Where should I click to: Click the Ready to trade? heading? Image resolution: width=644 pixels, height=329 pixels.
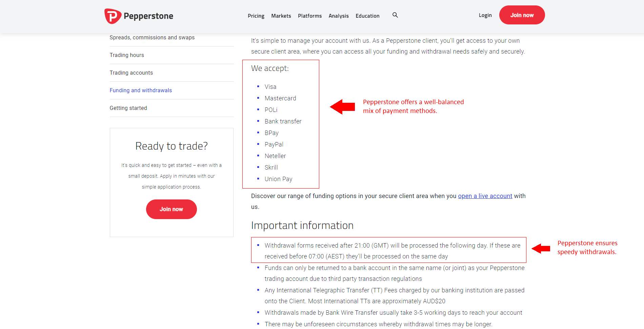click(x=171, y=146)
